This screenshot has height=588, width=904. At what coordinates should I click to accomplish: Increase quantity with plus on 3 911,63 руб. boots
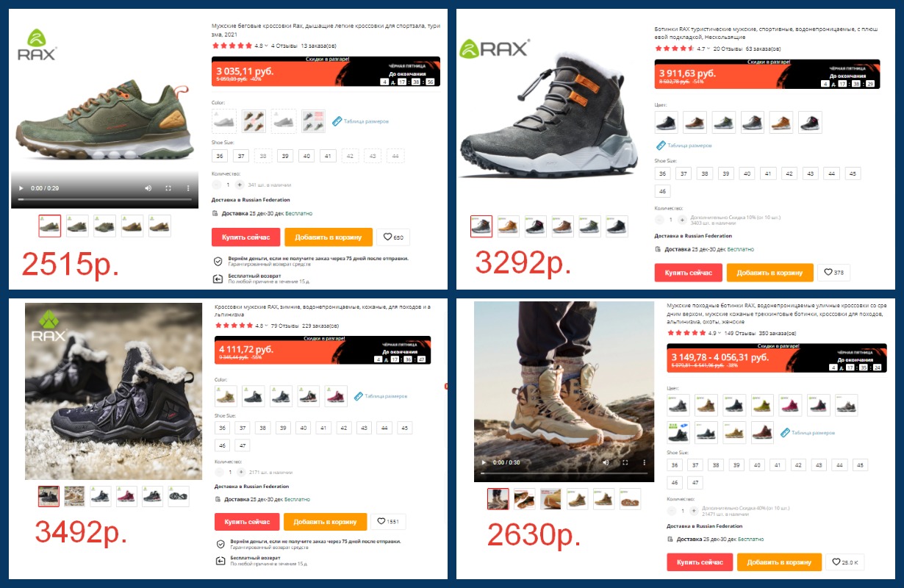click(682, 220)
